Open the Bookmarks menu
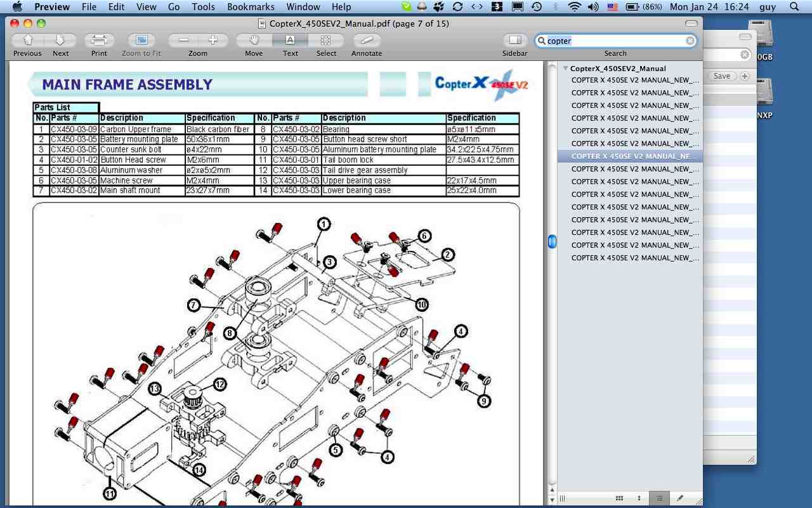Image resolution: width=812 pixels, height=508 pixels. point(251,7)
